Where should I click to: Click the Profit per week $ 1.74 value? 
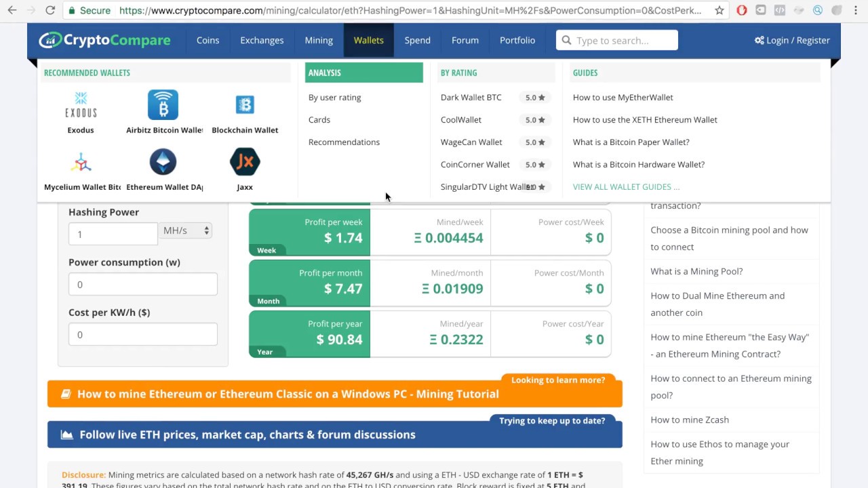(x=343, y=238)
